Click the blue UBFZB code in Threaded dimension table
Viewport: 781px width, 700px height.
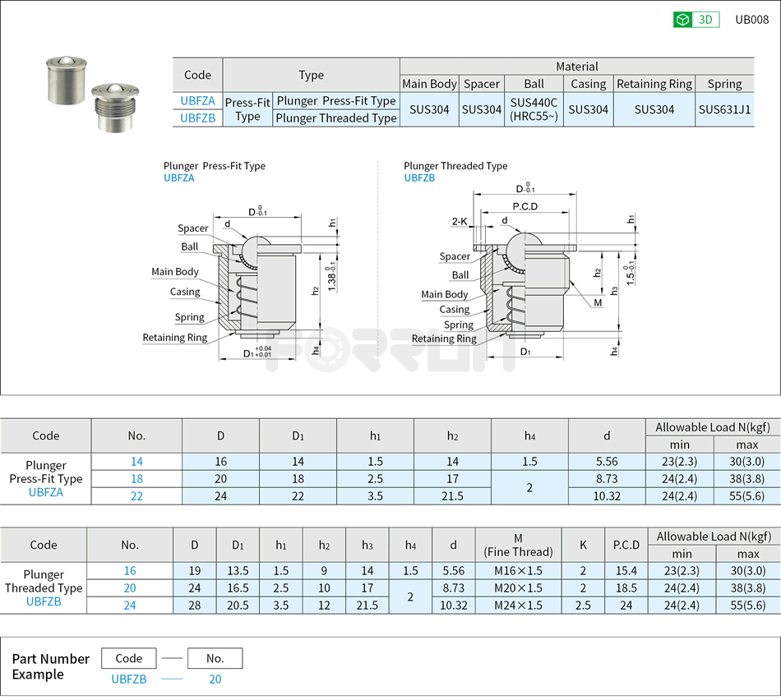pyautogui.click(x=44, y=601)
